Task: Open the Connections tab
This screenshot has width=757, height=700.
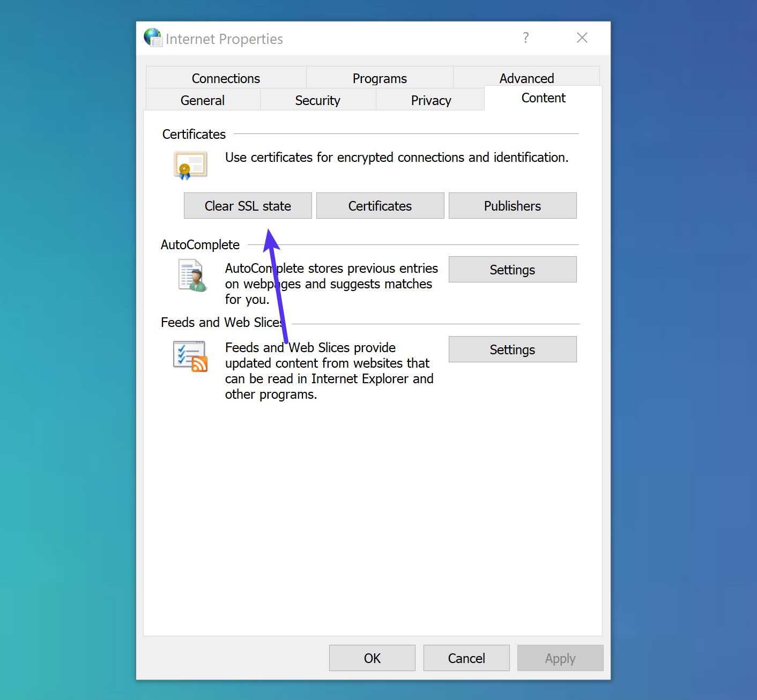Action: 225,78
